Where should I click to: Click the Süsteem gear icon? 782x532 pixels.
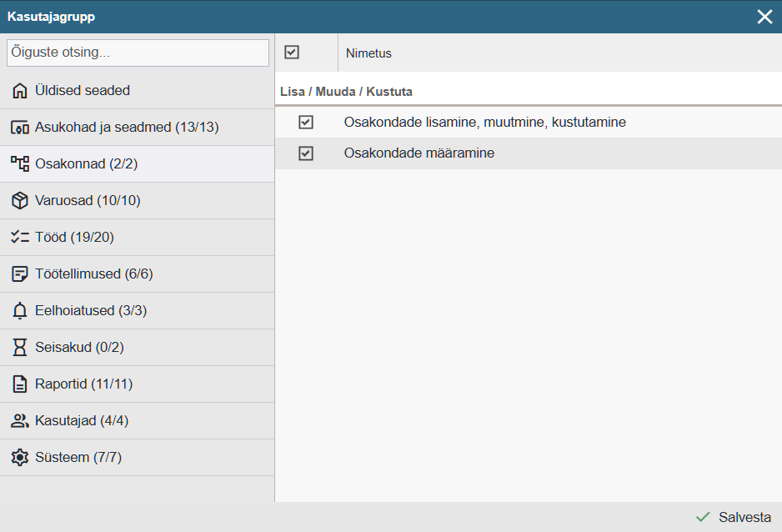20,458
